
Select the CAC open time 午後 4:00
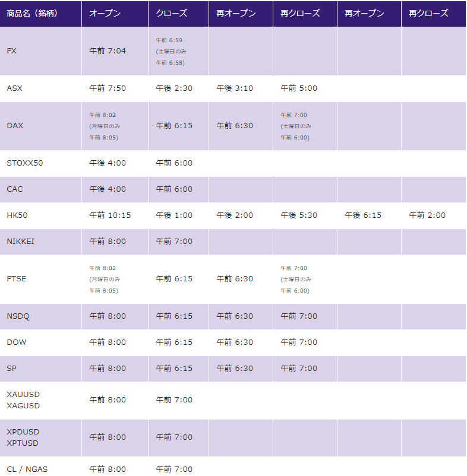pos(108,189)
